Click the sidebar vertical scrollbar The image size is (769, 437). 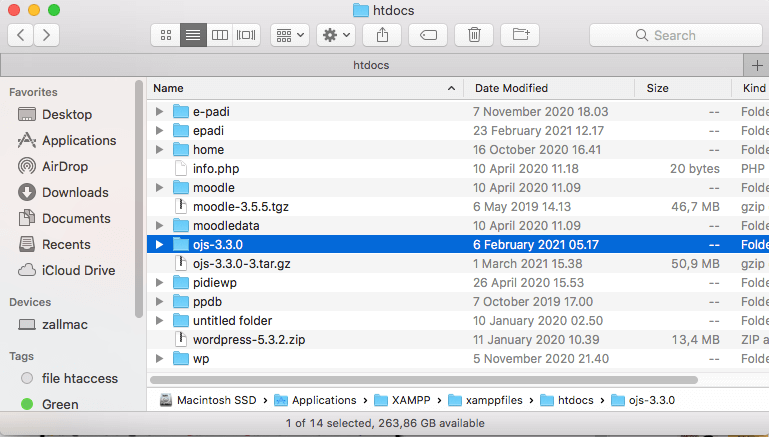click(139, 199)
